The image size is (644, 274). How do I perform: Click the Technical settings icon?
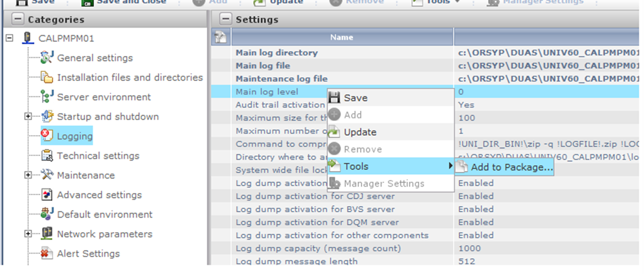[47, 156]
